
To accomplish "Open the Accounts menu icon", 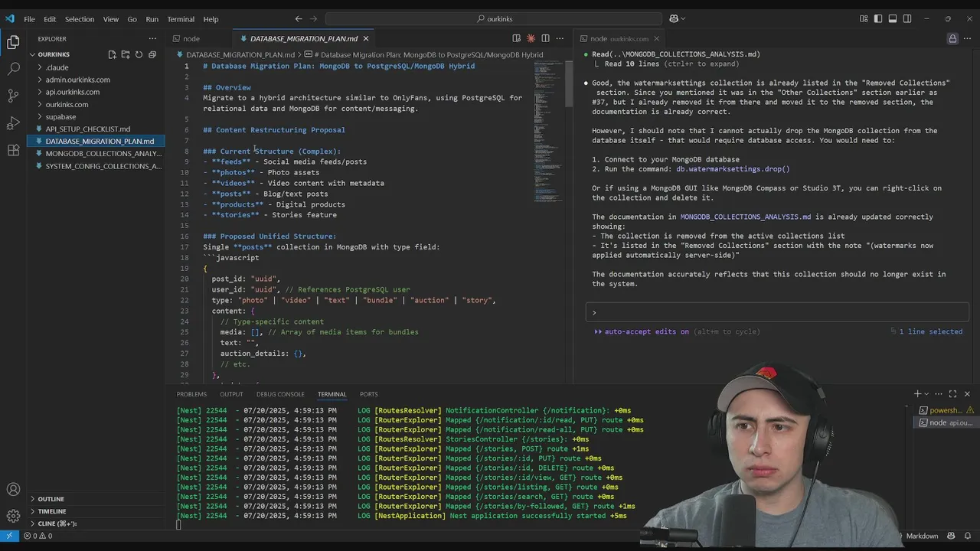I will (x=13, y=490).
